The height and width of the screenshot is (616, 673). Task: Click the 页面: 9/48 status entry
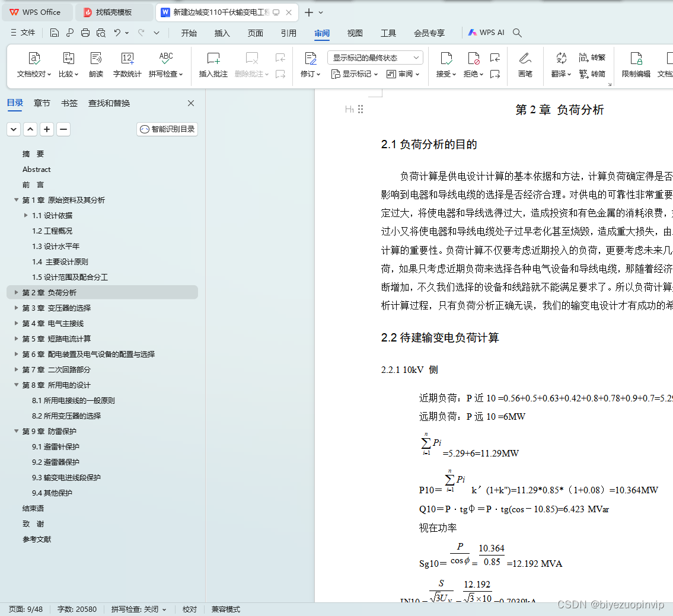pos(25,609)
